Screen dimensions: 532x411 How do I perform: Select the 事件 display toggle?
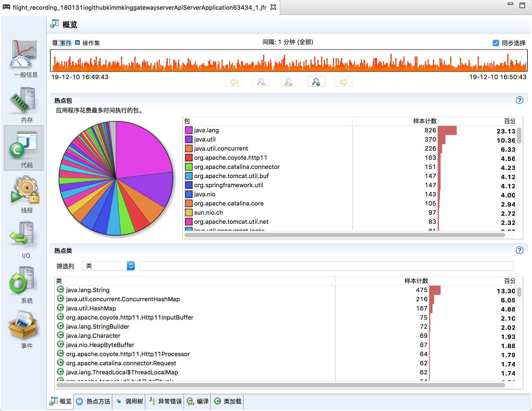[62, 43]
